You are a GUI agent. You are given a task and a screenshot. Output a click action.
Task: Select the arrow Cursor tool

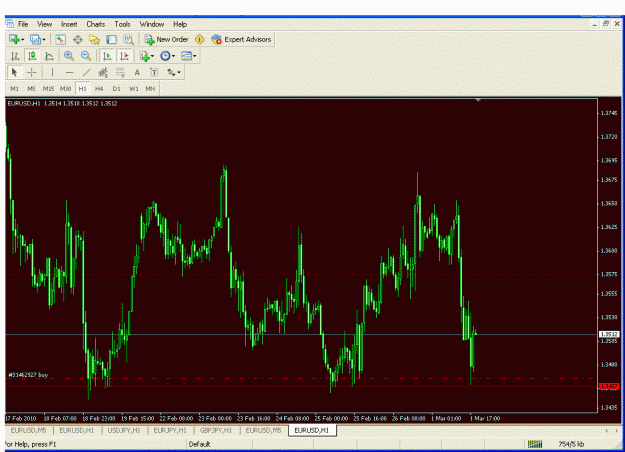click(15, 73)
